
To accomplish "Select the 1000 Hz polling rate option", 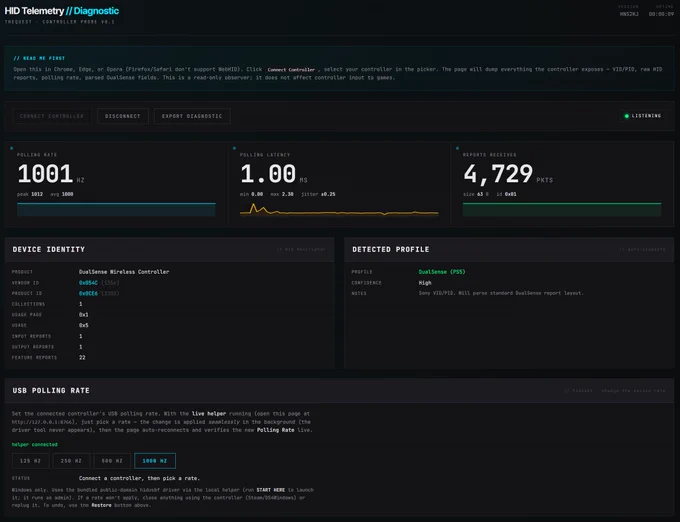I will [155, 461].
